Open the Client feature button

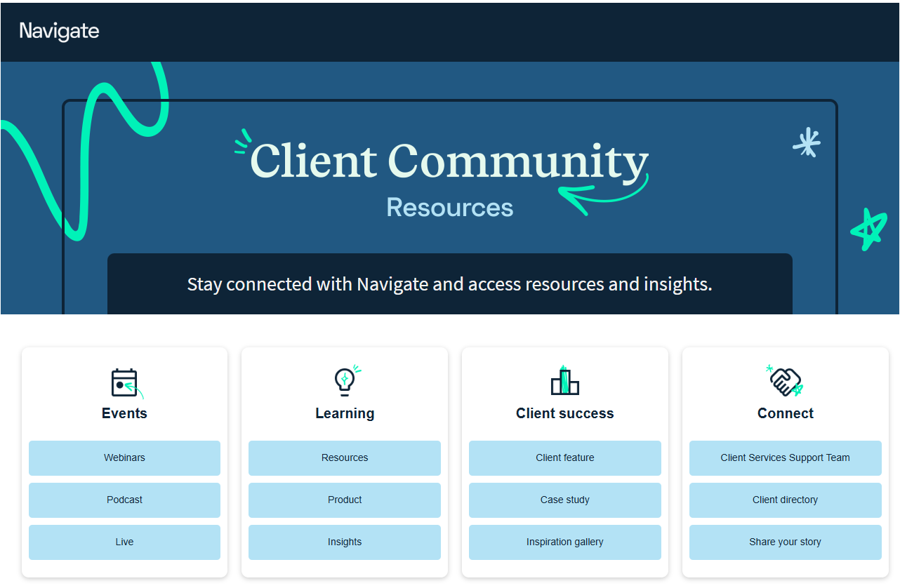point(564,457)
